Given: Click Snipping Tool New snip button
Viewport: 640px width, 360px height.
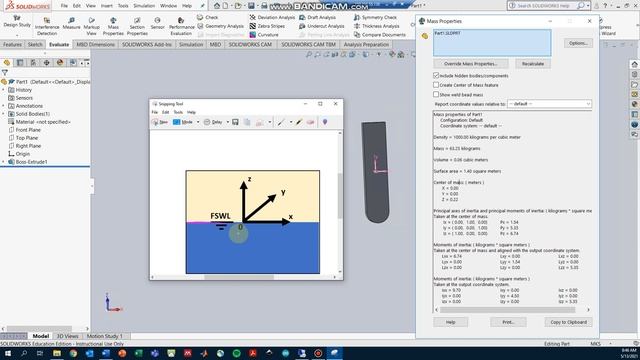Looking at the screenshot, I should click(160, 122).
